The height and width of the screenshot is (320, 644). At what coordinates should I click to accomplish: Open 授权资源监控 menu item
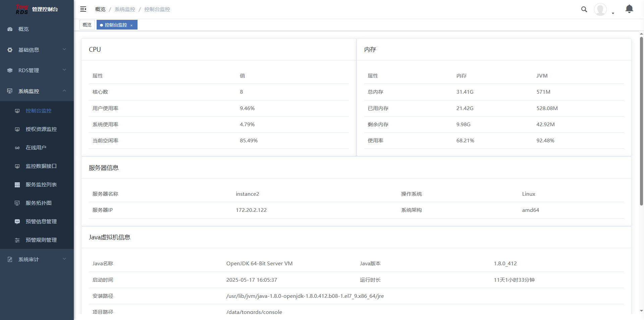(37, 129)
